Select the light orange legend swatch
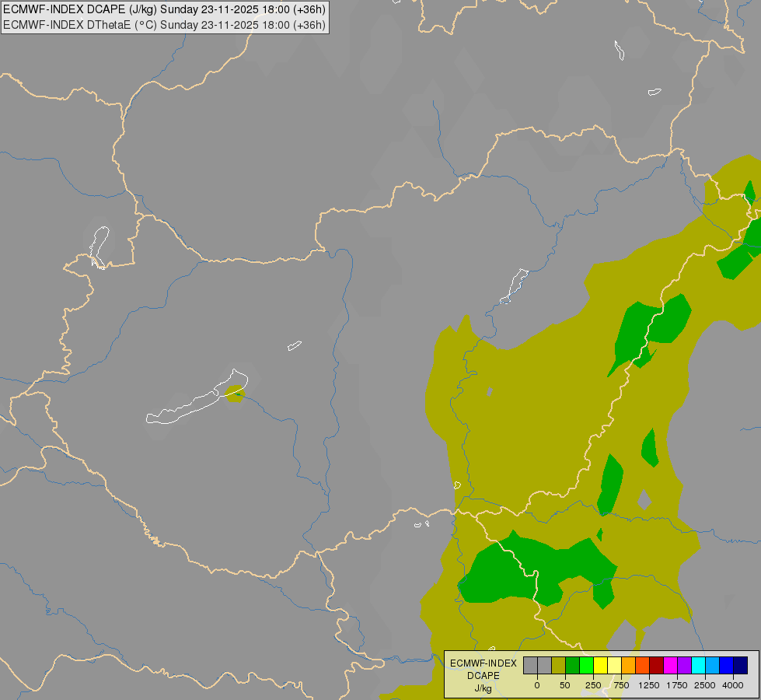The width and height of the screenshot is (761, 700). point(629,665)
